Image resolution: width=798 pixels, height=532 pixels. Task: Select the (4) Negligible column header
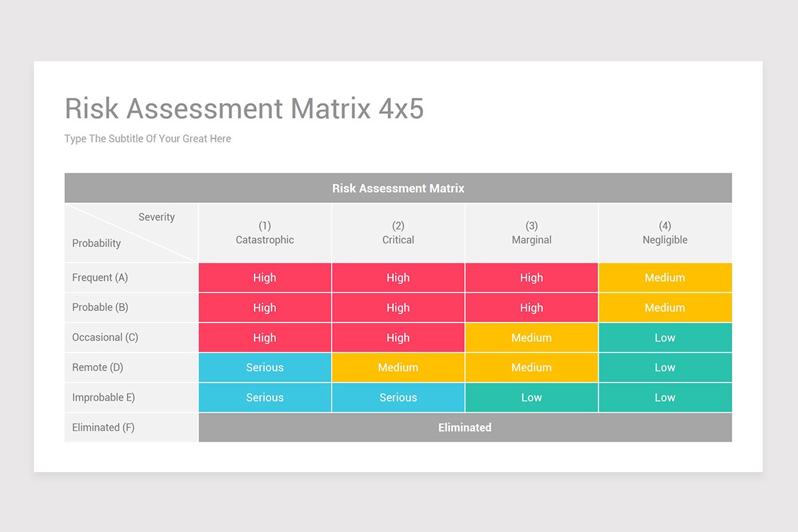[x=665, y=233]
